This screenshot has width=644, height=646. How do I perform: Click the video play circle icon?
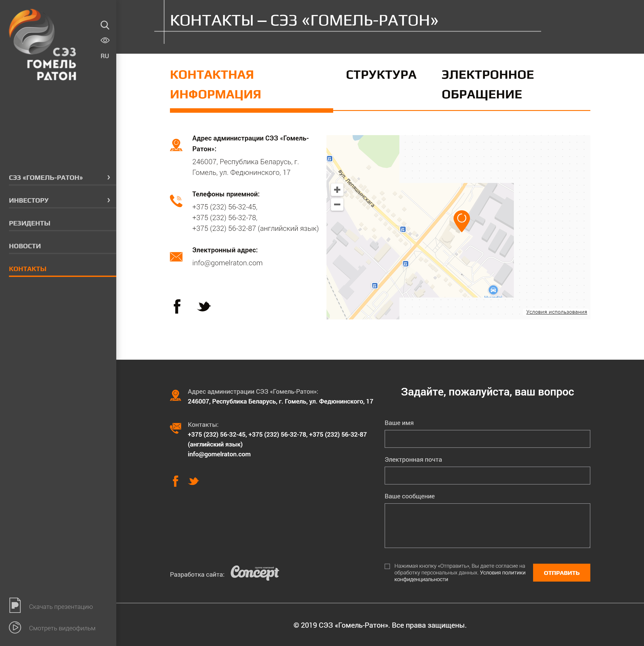[15, 627]
